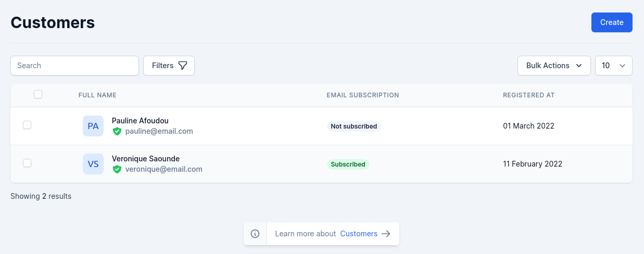This screenshot has width=644, height=254.
Task: Focus the Search input field
Action: pos(74,66)
